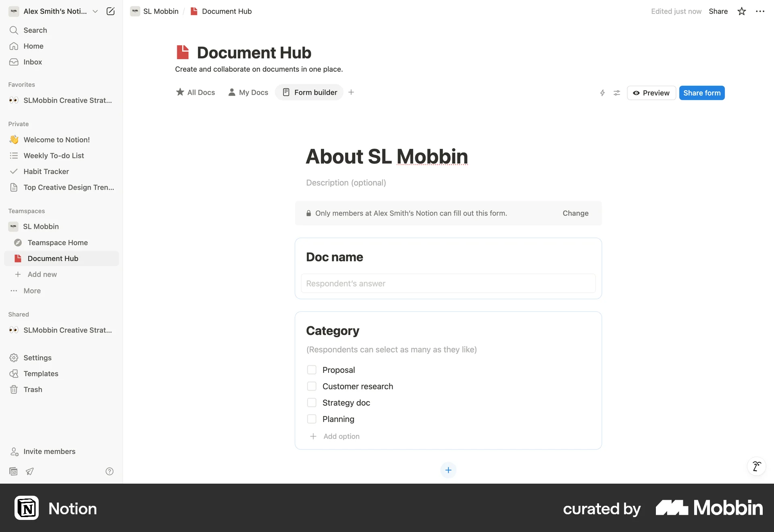Image resolution: width=774 pixels, height=532 pixels.
Task: Star this page using the star icon
Action: [741, 11]
